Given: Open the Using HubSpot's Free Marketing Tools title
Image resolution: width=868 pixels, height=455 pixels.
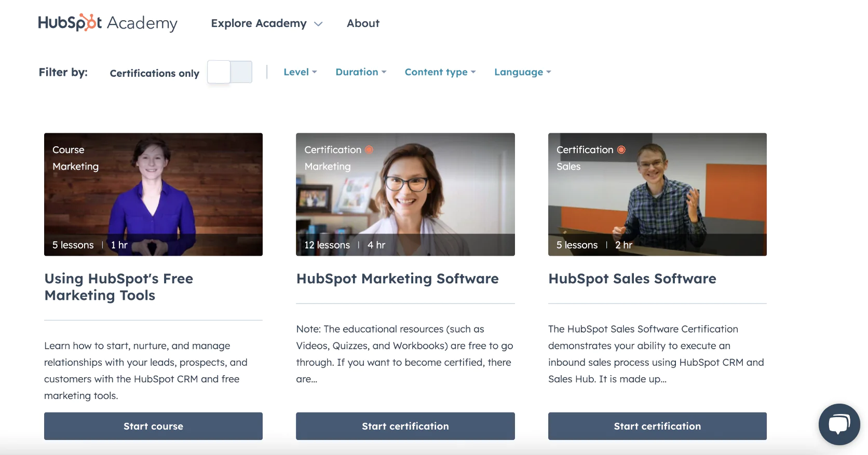Looking at the screenshot, I should (118, 287).
